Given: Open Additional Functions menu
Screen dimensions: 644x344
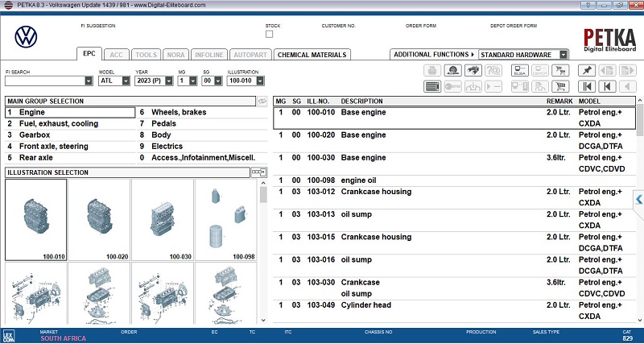Looking at the screenshot, I should coord(433,54).
